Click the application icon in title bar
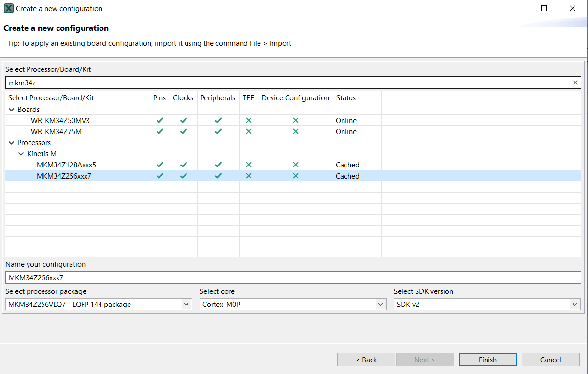The image size is (588, 374). (x=8, y=8)
